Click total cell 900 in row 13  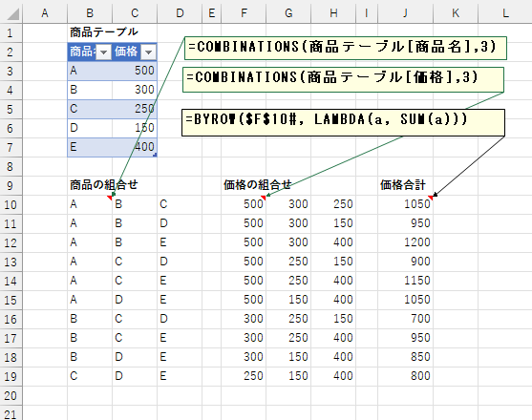coord(405,262)
